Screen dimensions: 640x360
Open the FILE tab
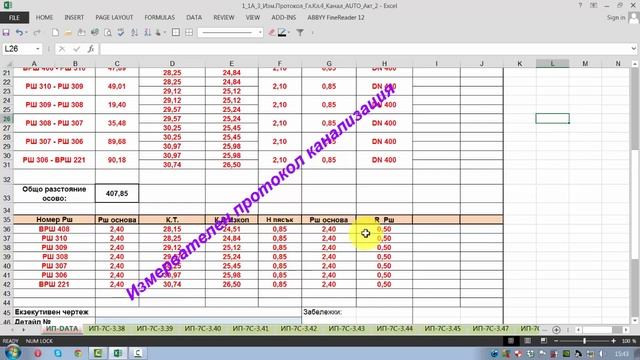(x=14, y=18)
